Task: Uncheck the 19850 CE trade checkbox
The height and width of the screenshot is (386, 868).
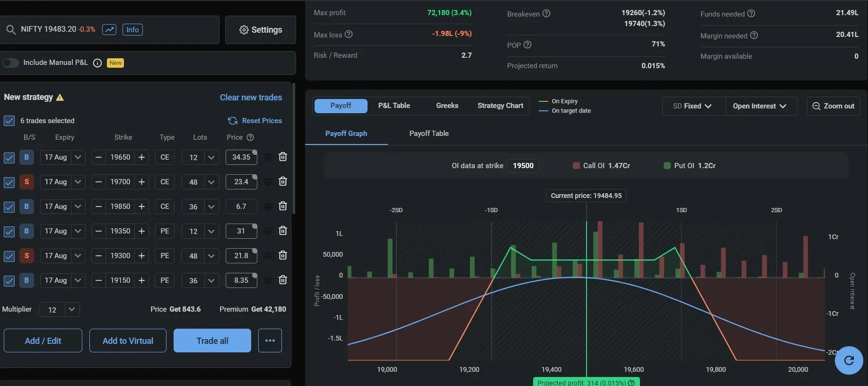Action: point(9,207)
